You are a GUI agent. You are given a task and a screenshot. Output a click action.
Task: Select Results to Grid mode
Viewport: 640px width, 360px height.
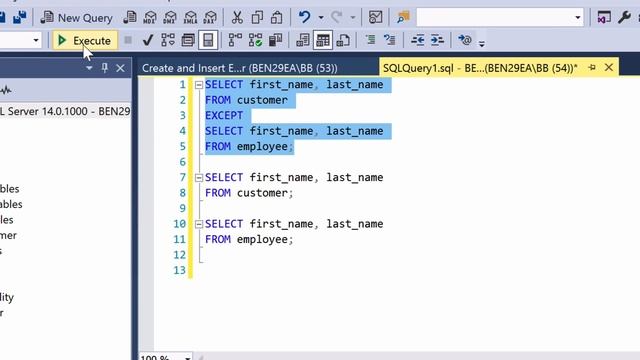[x=323, y=40]
